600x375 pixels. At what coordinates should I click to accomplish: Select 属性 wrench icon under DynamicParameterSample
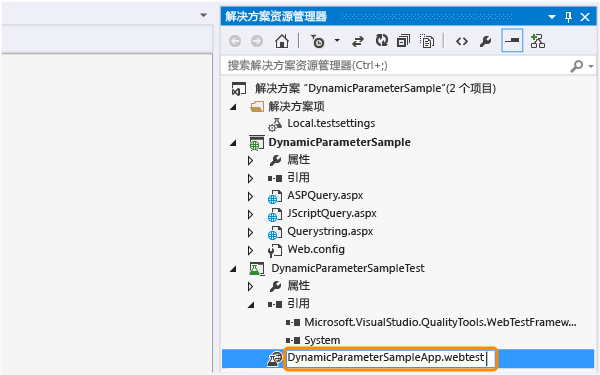(275, 160)
